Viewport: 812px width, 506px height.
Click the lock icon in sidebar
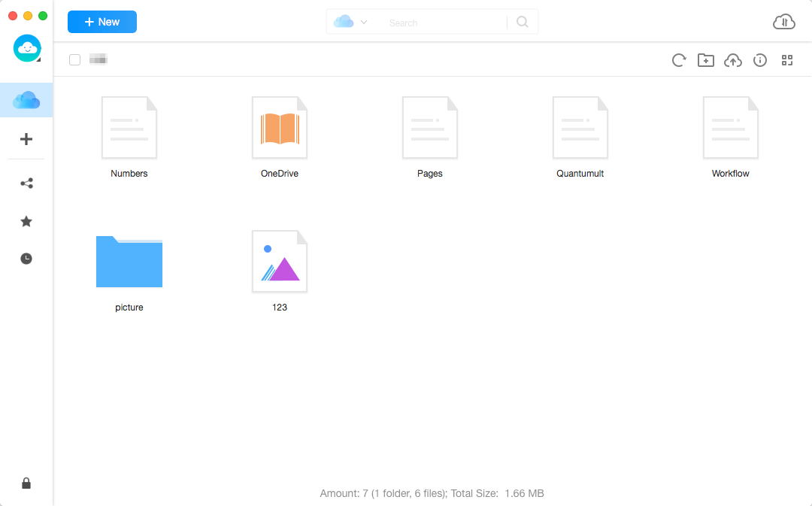(26, 483)
